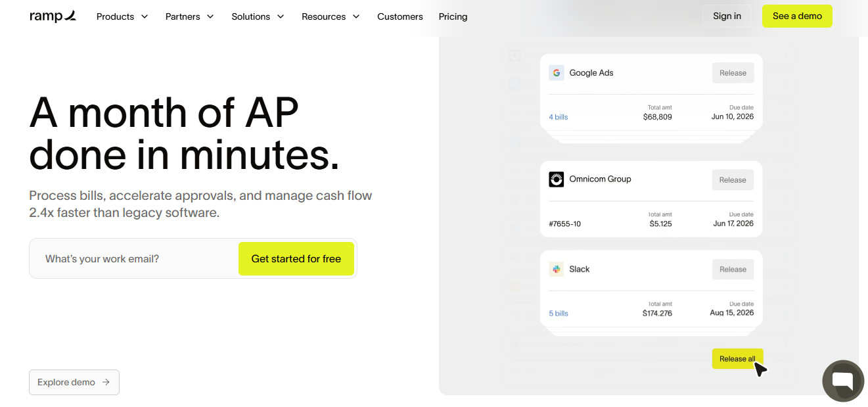Go to the Pricing page
This screenshot has width=868, height=407.
[453, 16]
